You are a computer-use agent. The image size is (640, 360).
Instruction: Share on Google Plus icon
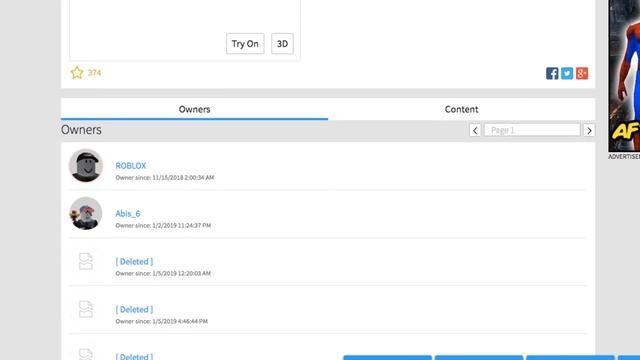point(582,73)
